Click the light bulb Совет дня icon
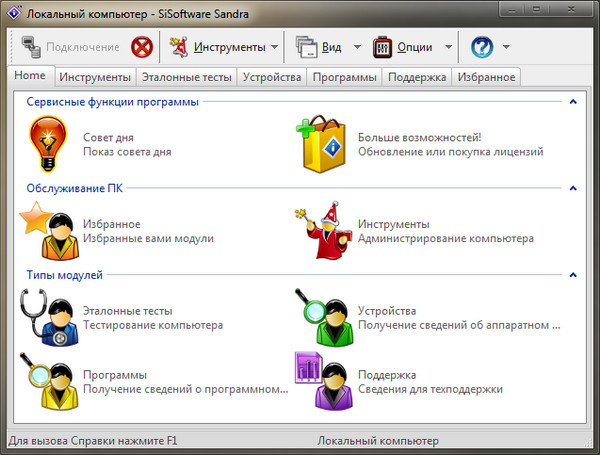 [x=47, y=144]
